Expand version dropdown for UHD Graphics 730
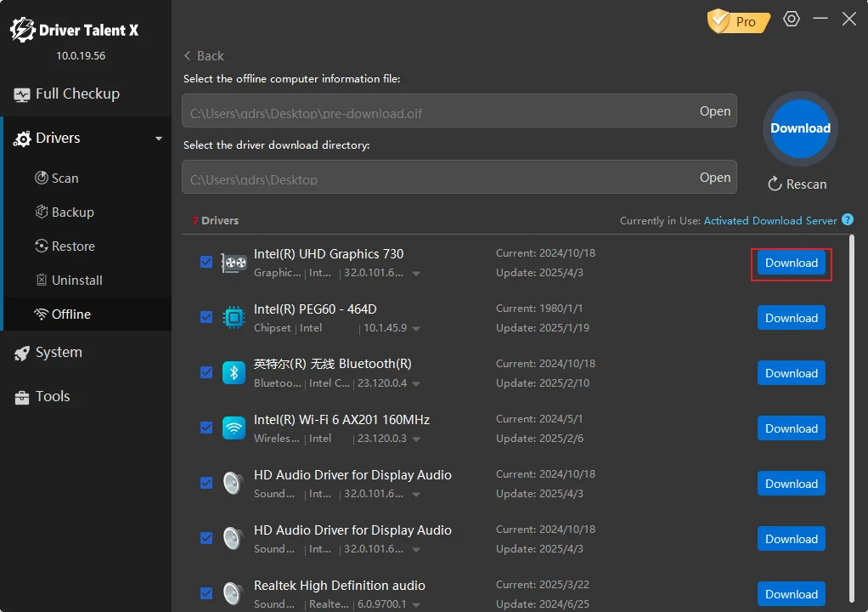Screen dimensions: 868x612 415,274
